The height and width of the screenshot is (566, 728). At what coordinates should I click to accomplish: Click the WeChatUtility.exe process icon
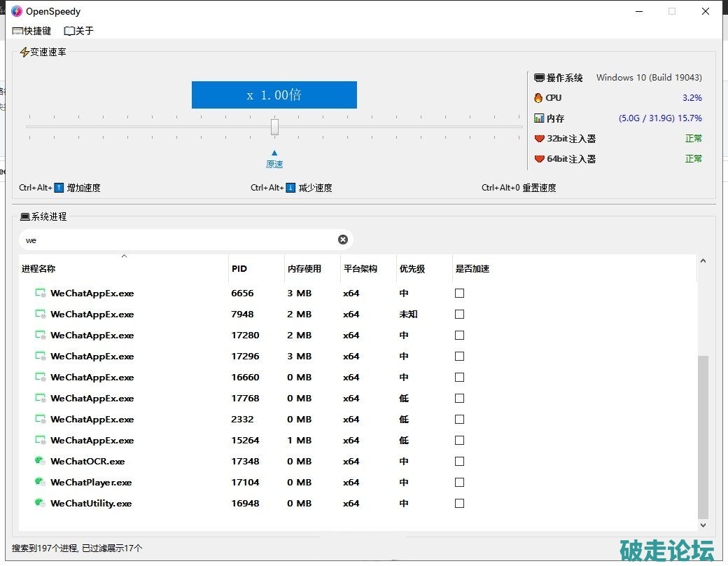(40, 503)
